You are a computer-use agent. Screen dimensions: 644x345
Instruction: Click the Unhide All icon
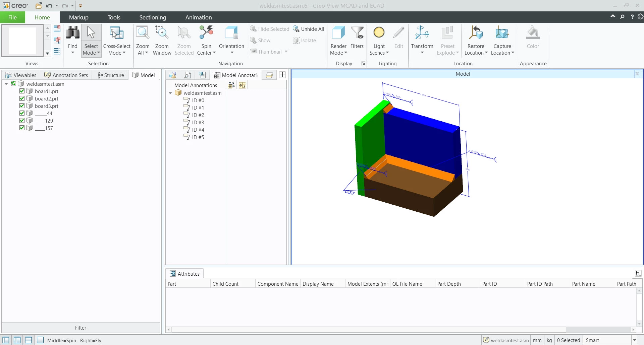(x=296, y=29)
